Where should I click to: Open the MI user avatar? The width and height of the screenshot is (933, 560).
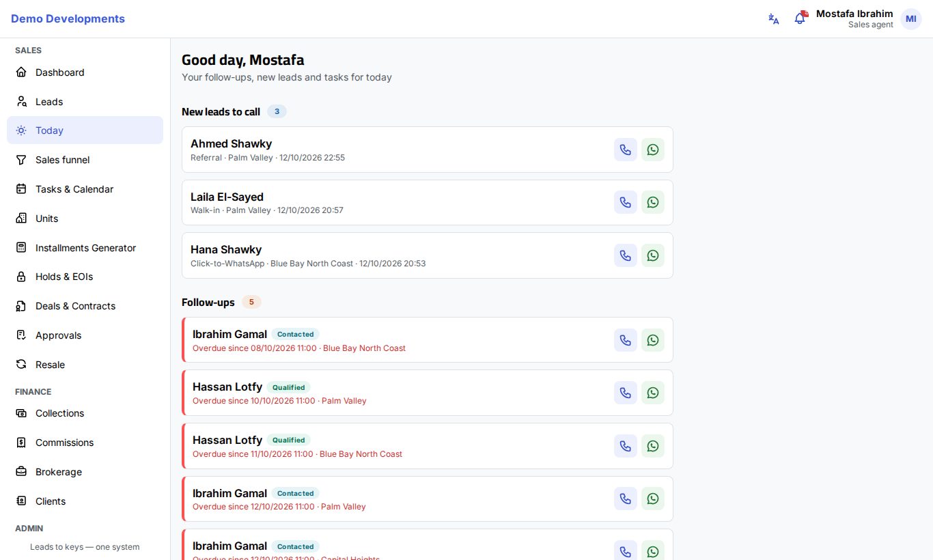coord(911,19)
